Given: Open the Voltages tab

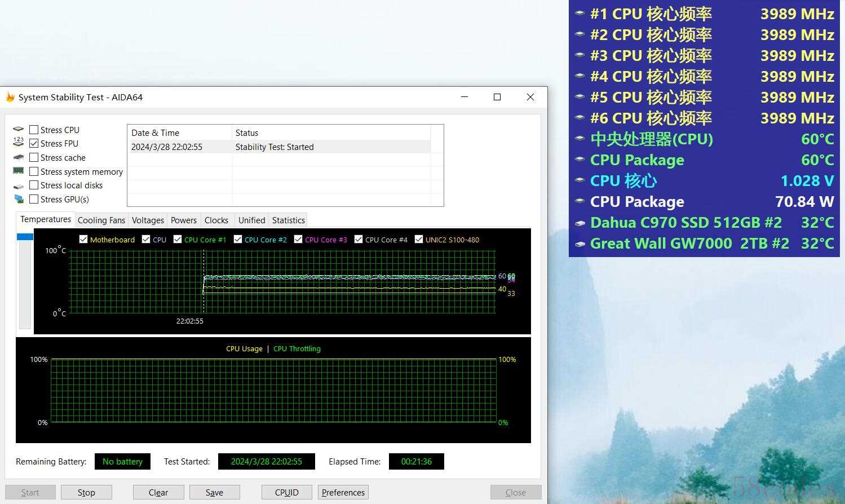Looking at the screenshot, I should 148,220.
